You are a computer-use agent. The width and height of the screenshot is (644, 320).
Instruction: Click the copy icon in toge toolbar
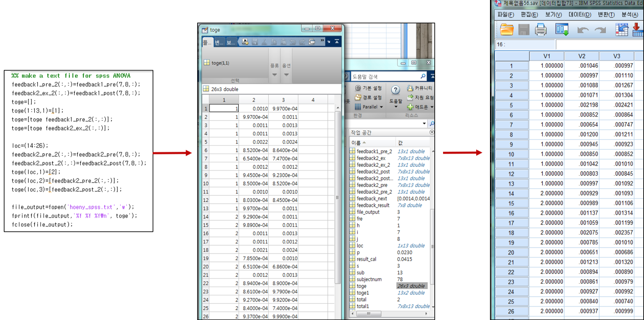coord(274,42)
